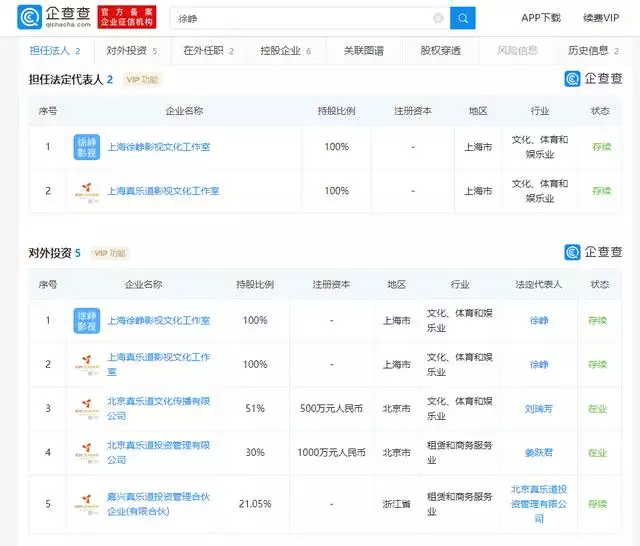The height and width of the screenshot is (546, 640).
Task: Switch to the 风险信息 tab
Action: (517, 51)
